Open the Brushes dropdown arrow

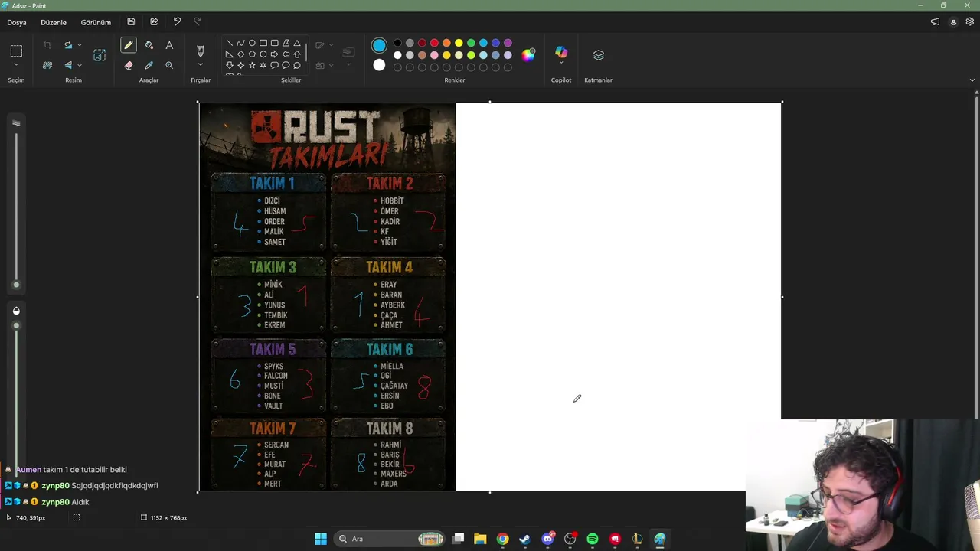(201, 65)
